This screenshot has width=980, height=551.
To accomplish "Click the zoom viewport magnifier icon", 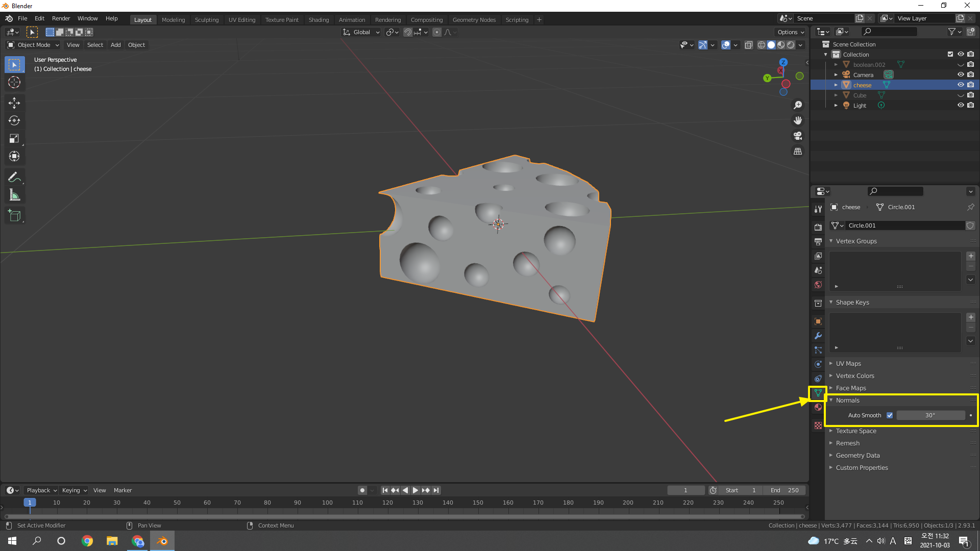I will coord(797,105).
